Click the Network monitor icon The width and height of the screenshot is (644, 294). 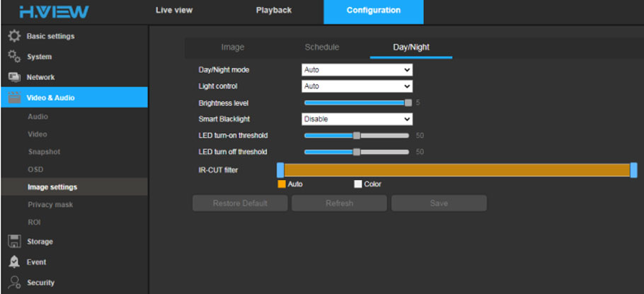14,77
